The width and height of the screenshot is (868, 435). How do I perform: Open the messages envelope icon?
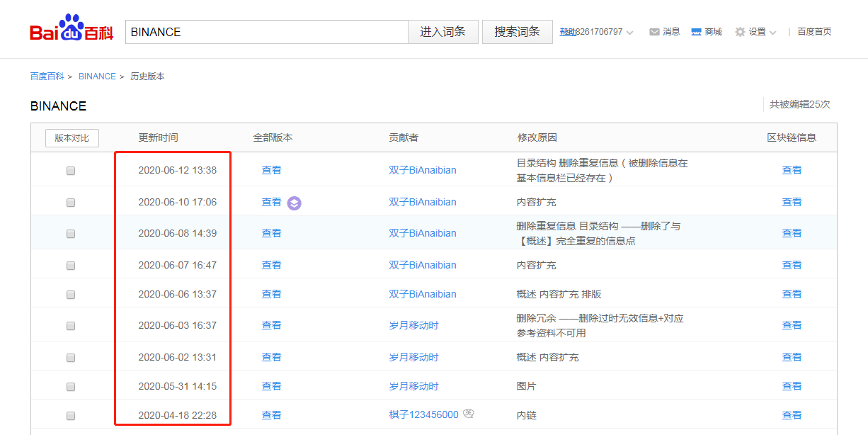tap(654, 32)
